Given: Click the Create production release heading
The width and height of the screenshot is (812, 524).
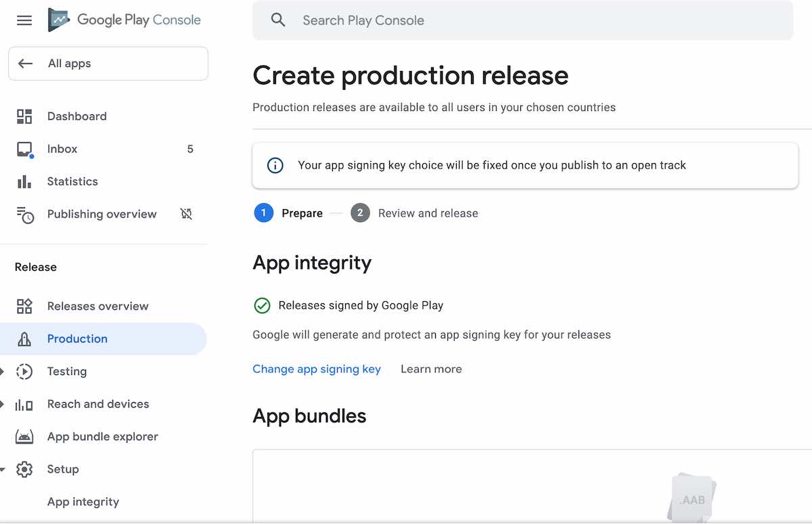Looking at the screenshot, I should click(x=411, y=75).
